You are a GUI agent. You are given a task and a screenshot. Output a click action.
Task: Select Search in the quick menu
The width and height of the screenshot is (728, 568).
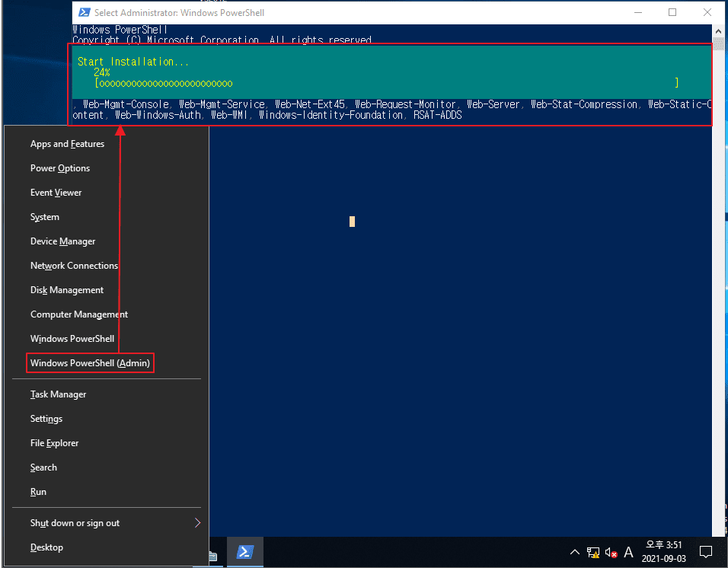point(43,467)
